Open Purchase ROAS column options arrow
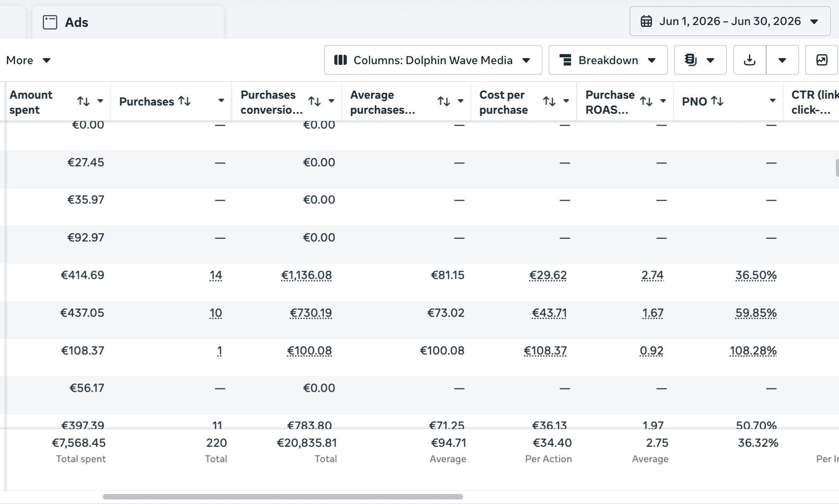Image resolution: width=839 pixels, height=504 pixels. (663, 101)
